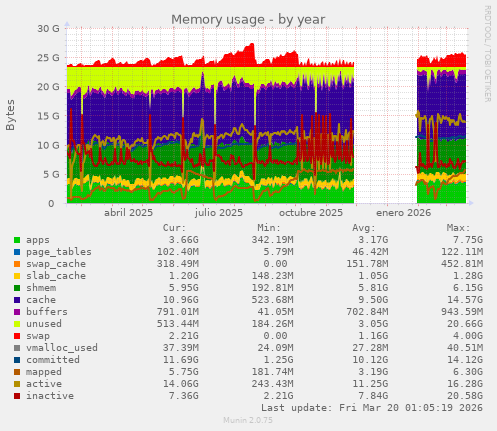Click the '25 G' axis label

(48, 58)
